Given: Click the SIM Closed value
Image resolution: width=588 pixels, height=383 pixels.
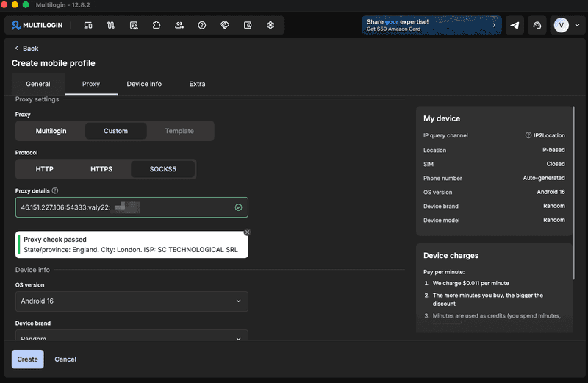Looking at the screenshot, I should coord(556,164).
